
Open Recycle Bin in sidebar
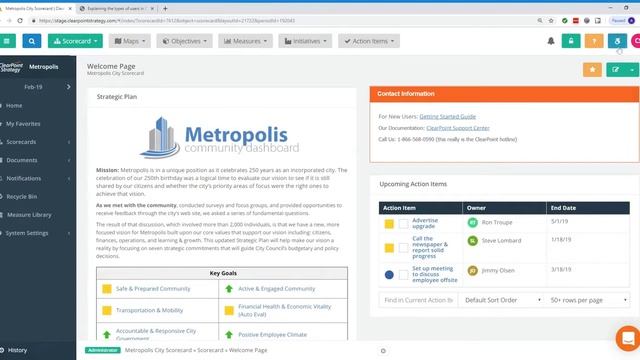pos(21,197)
